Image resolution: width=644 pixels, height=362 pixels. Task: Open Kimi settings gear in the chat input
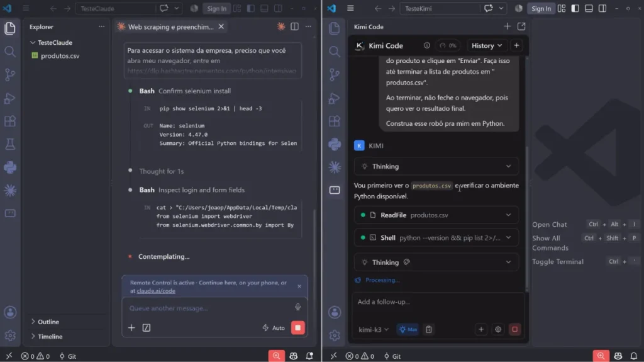[498, 329]
